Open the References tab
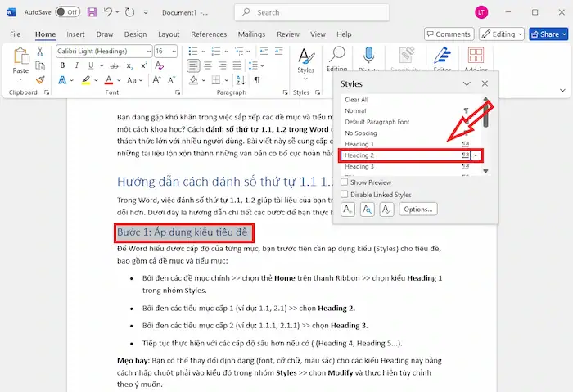 (209, 34)
